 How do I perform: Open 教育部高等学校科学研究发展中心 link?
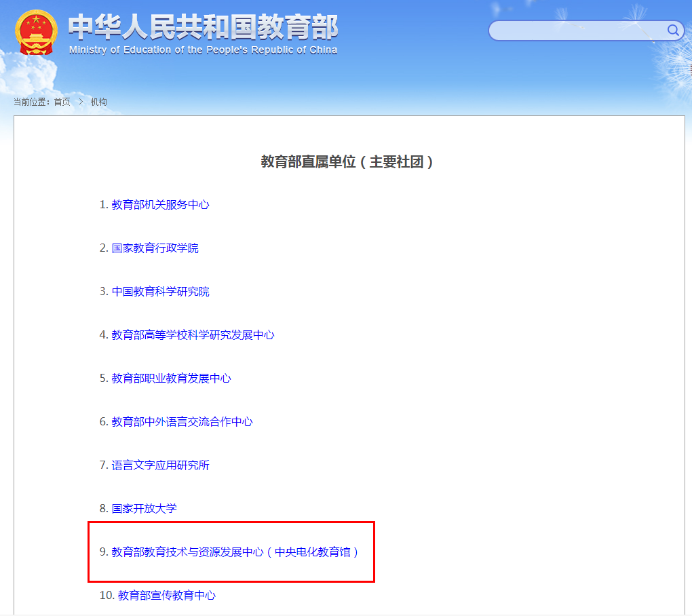pos(193,334)
